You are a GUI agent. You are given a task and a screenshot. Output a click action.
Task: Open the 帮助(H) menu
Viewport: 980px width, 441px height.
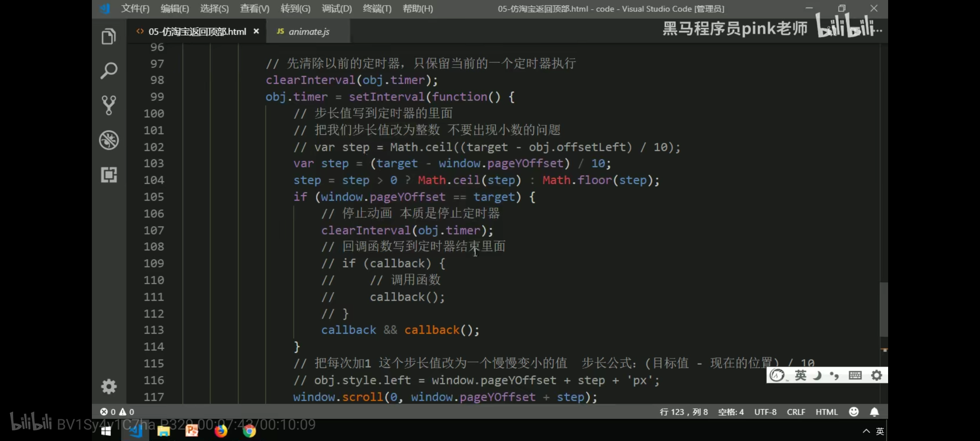click(418, 9)
